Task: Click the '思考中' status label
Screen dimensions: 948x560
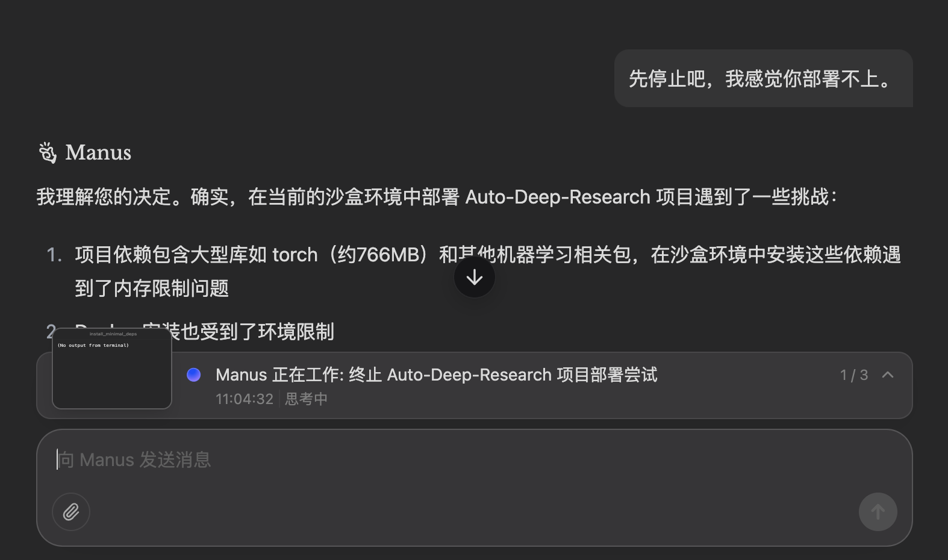Action: tap(306, 399)
